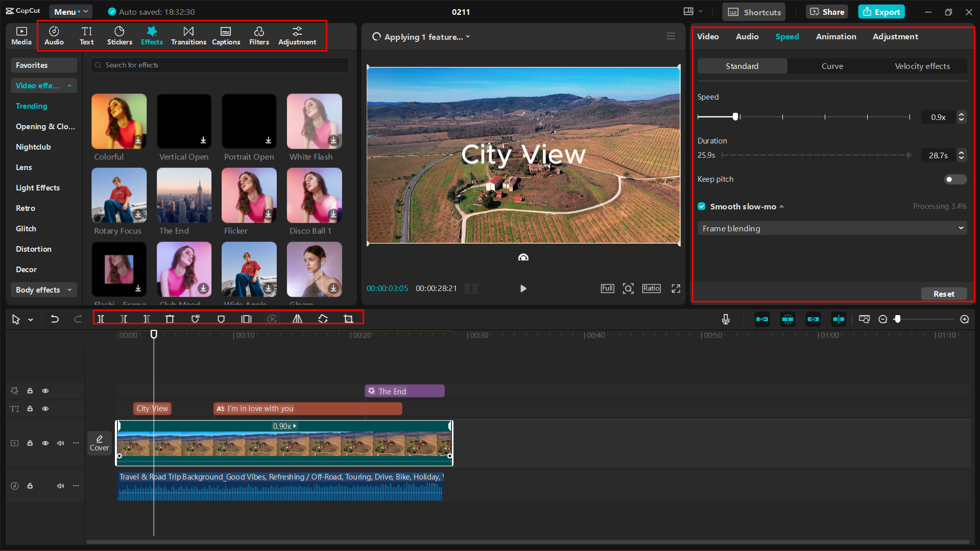Viewport: 980px width, 551px height.
Task: Switch to the Video properties tab
Action: click(708, 36)
